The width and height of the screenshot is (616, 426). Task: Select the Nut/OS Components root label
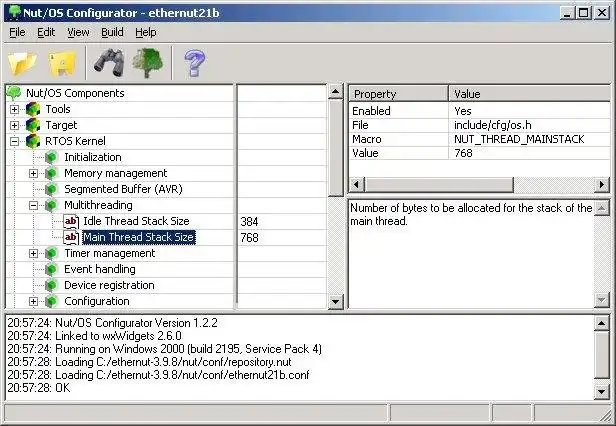click(x=75, y=93)
